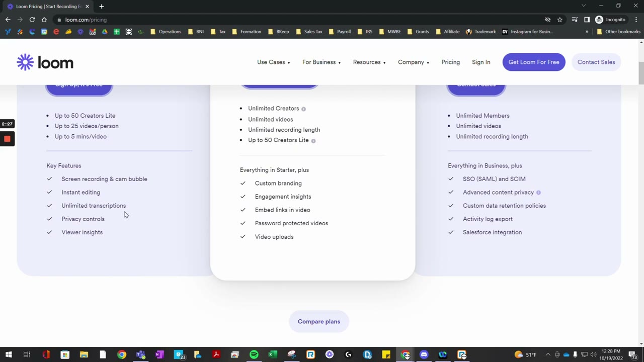Open OneNote from the taskbar

159,355
